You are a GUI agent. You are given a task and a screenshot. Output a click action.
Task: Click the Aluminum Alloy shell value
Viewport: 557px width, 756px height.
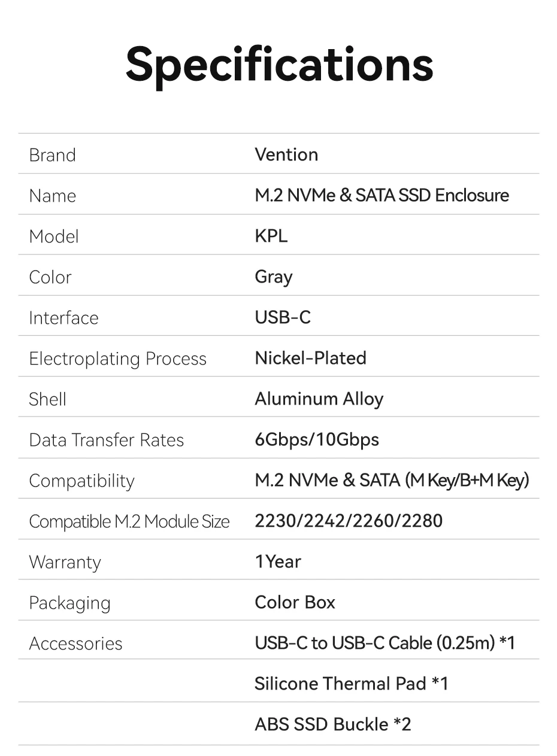319,399
